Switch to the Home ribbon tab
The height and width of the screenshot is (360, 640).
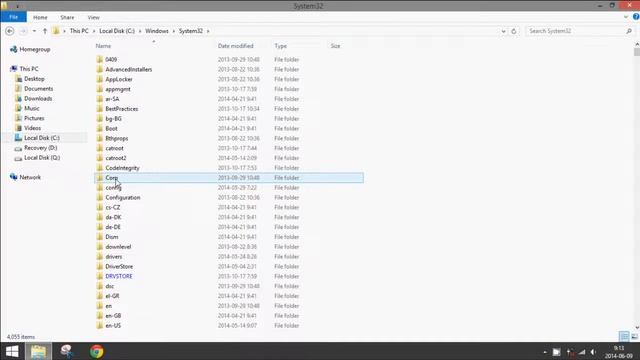pyautogui.click(x=40, y=17)
